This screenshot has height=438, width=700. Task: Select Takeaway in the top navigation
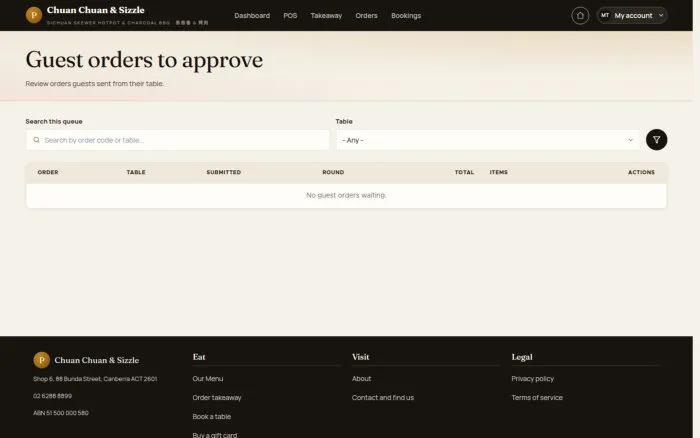click(326, 16)
